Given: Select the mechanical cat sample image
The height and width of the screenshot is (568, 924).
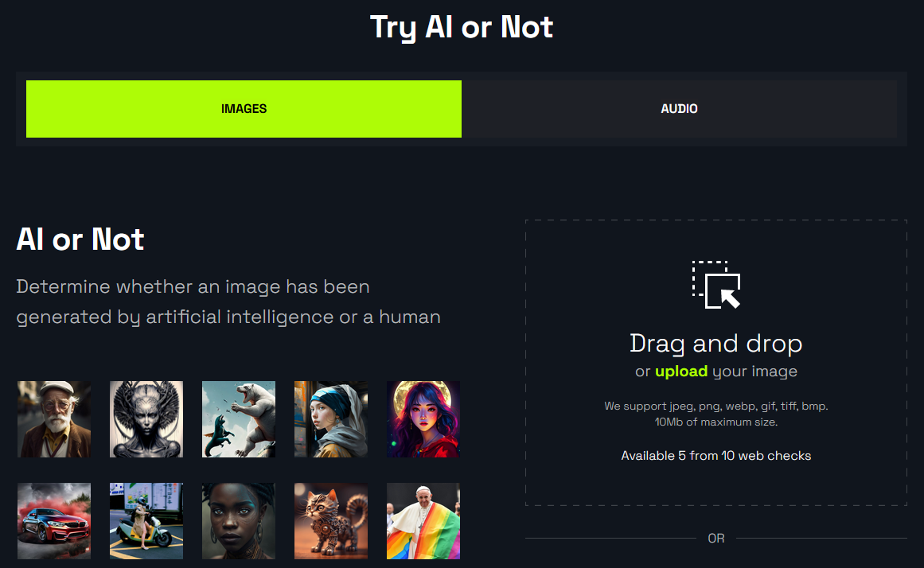Looking at the screenshot, I should point(331,521).
